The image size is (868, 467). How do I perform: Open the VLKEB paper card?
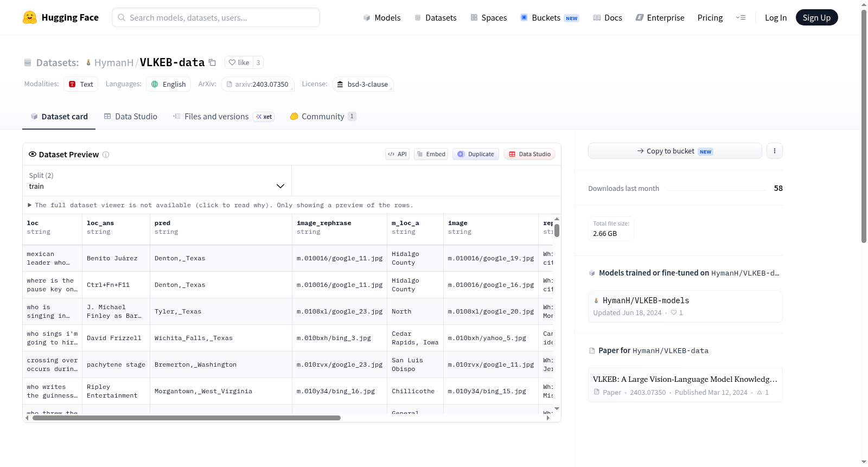tap(685, 385)
